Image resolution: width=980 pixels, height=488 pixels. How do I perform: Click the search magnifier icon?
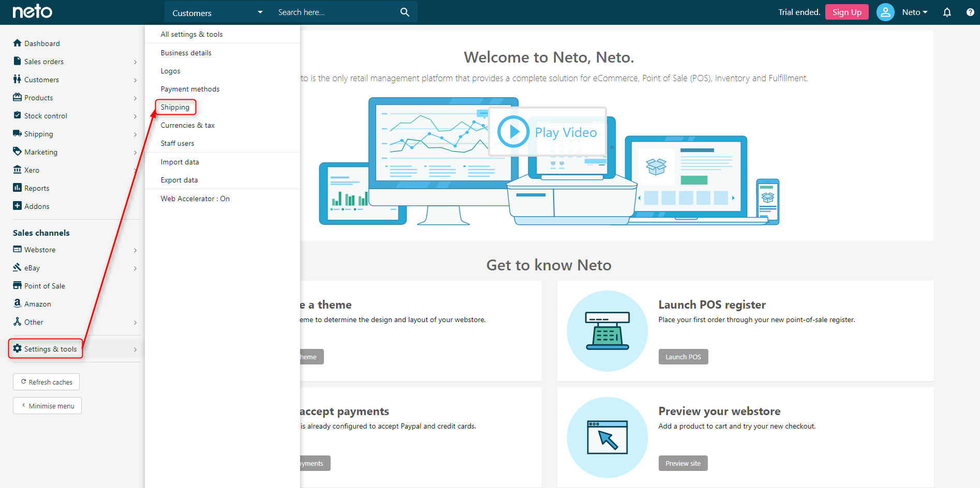(x=405, y=12)
